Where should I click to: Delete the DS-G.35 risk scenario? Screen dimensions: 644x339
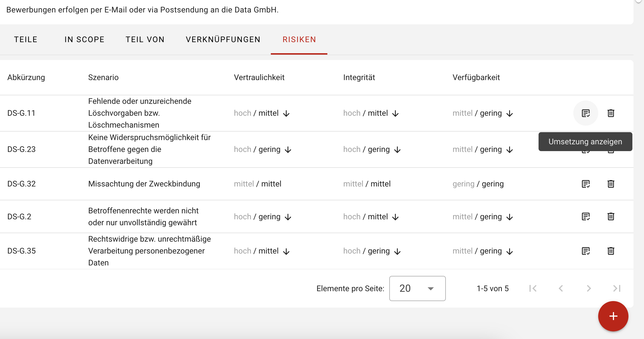click(611, 251)
